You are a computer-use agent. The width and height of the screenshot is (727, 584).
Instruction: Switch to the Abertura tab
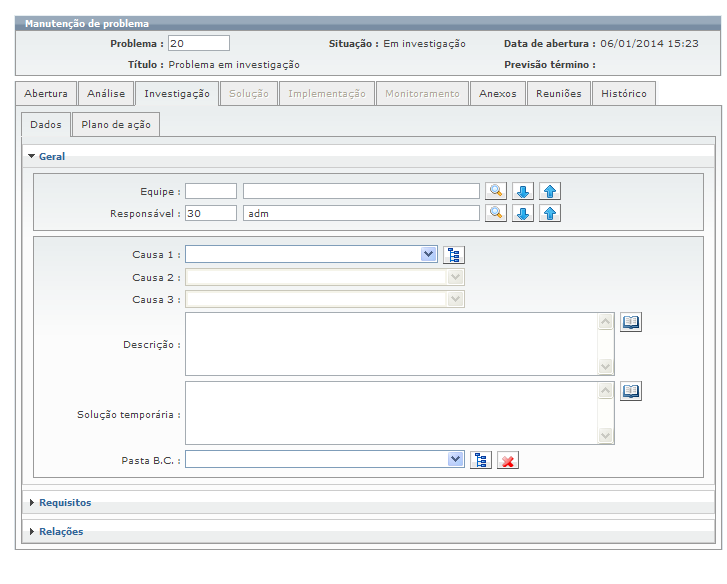pyautogui.click(x=46, y=94)
